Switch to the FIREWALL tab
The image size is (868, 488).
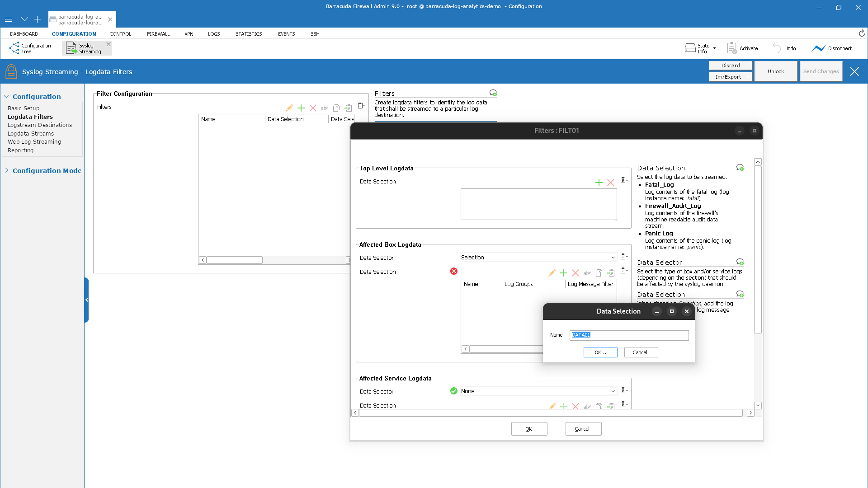tap(158, 34)
